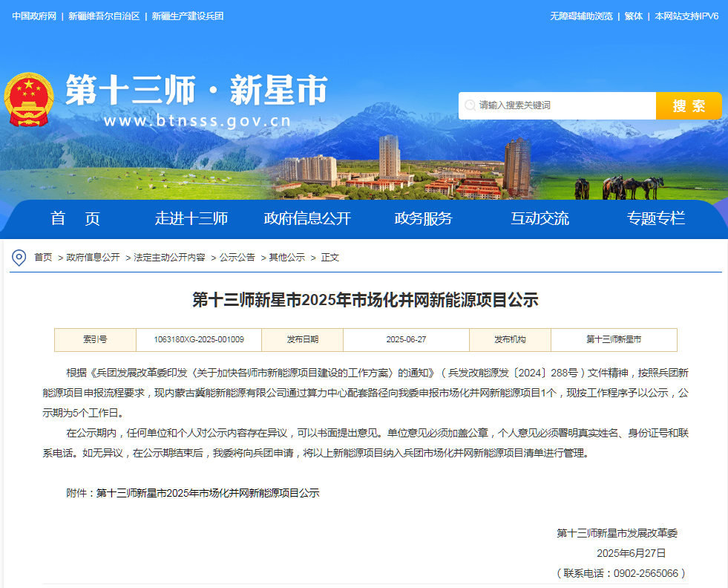Open the 中国政府网 top link
This screenshot has width=728, height=588.
coord(34,16)
